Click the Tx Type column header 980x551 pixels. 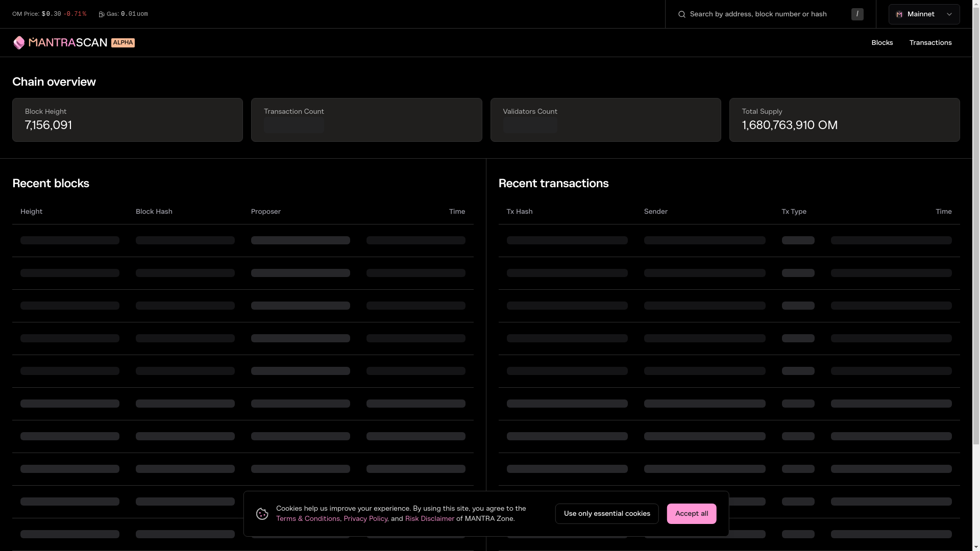(x=794, y=212)
